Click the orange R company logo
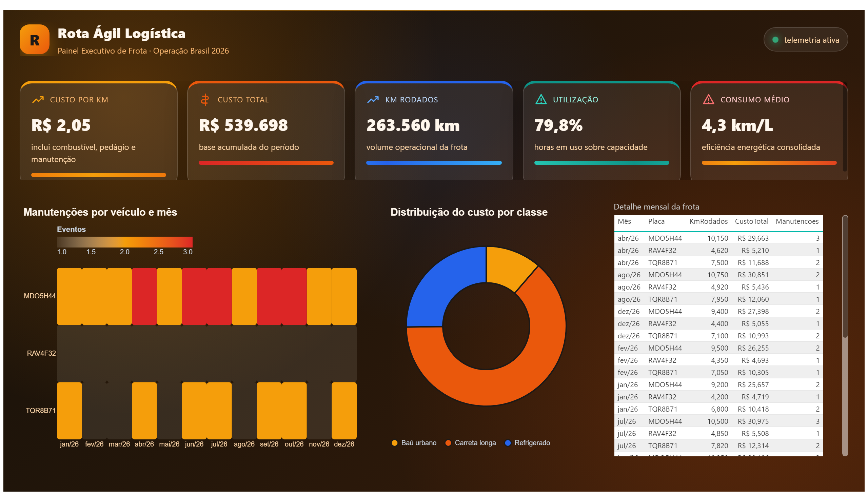 (34, 40)
